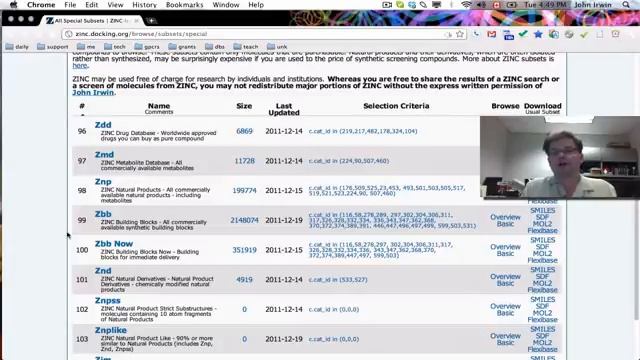The width and height of the screenshot is (640, 360).
Task: Open the Basic link in Zbb Now row
Action: click(505, 253)
